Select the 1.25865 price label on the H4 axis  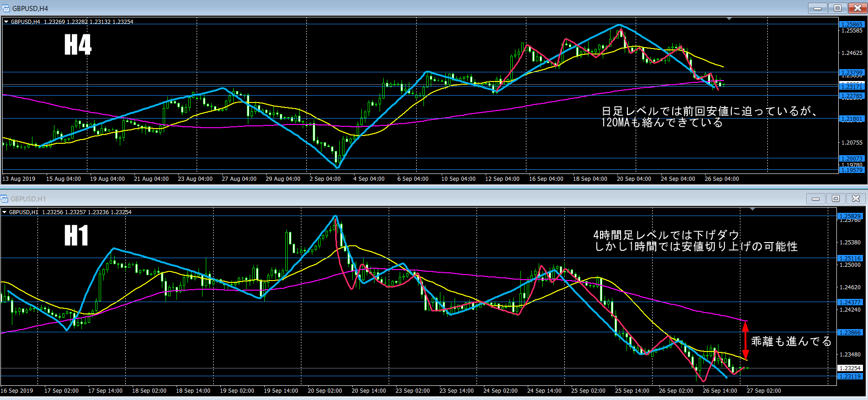pyautogui.click(x=852, y=24)
